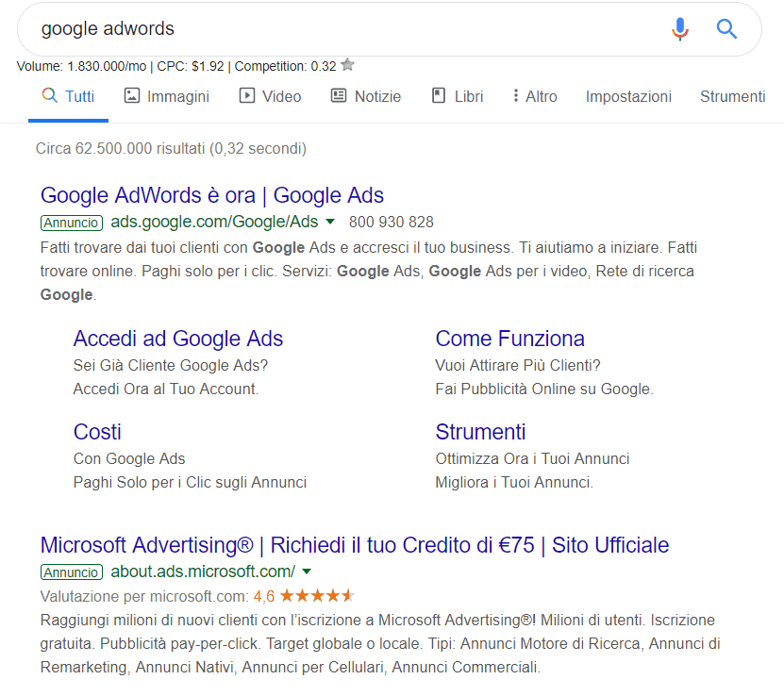Open the Microsoft Advertising Richiedi il tuo Credito ad
Image resolution: width=784 pixels, height=696 pixels.
pos(355,545)
